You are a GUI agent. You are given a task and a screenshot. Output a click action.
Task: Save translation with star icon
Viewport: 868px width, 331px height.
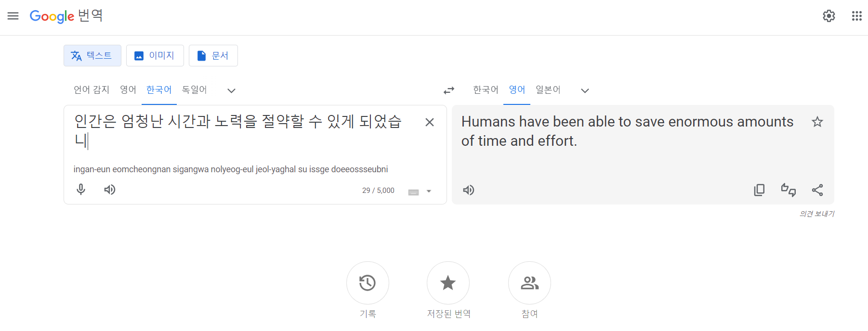(817, 122)
